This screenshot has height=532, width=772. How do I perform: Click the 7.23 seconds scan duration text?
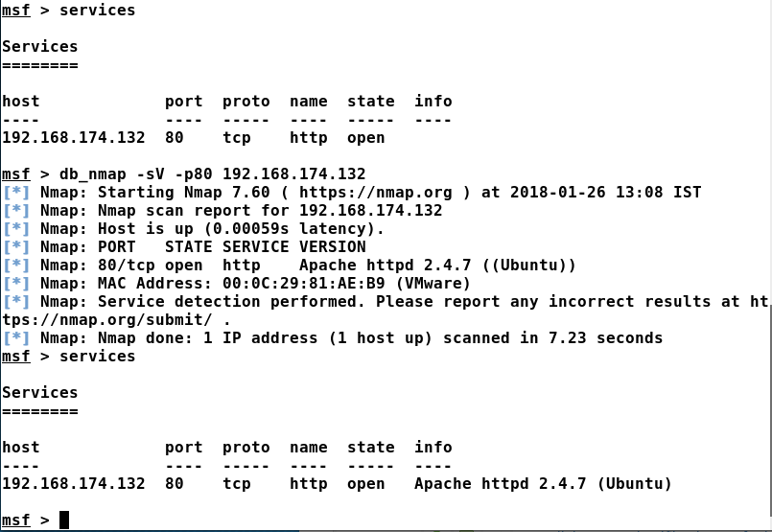[x=605, y=337]
